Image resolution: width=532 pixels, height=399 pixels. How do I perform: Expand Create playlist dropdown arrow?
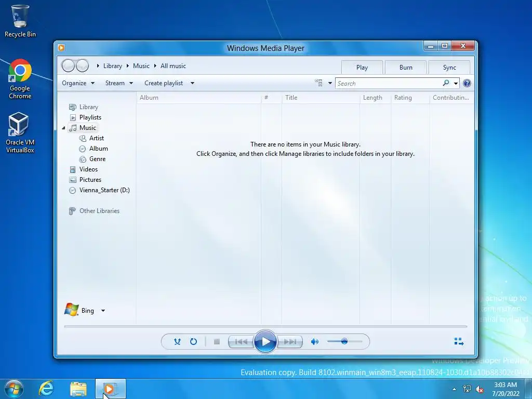tap(192, 83)
